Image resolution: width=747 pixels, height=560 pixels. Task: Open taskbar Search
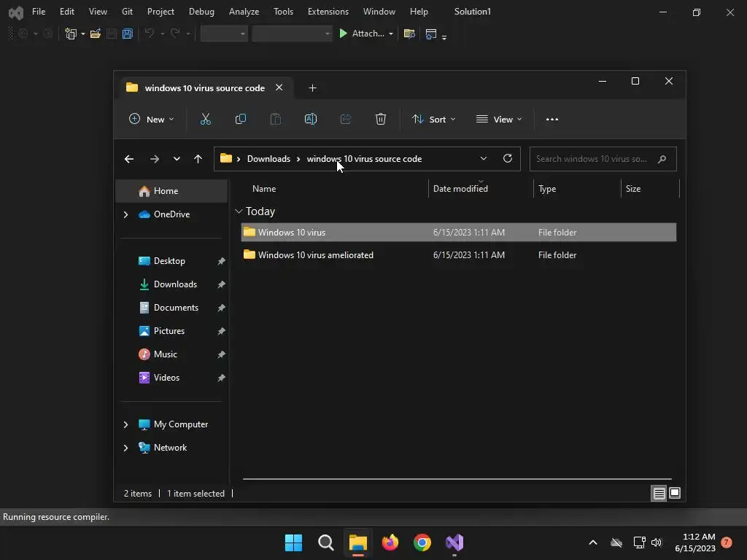tap(326, 542)
